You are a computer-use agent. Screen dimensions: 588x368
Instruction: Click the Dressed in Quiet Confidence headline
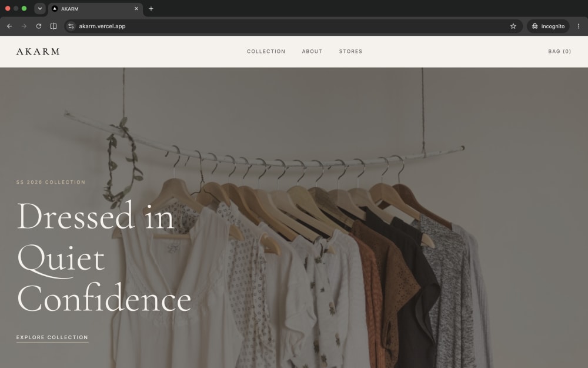pyautogui.click(x=104, y=258)
